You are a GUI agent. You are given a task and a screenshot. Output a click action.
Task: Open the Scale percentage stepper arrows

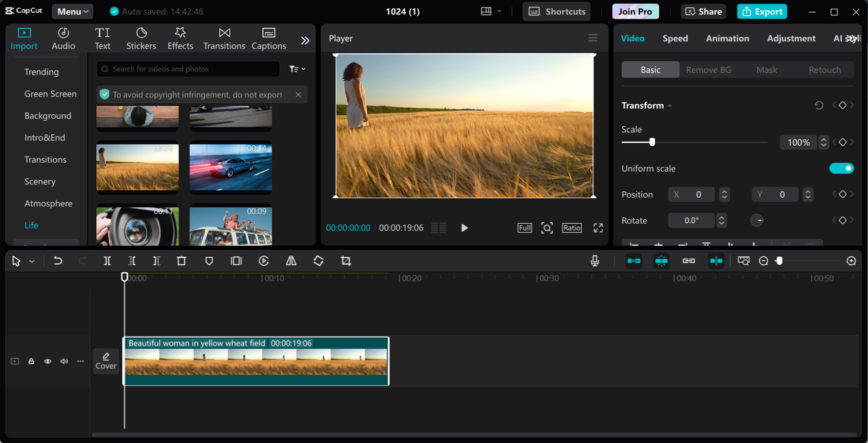click(823, 142)
